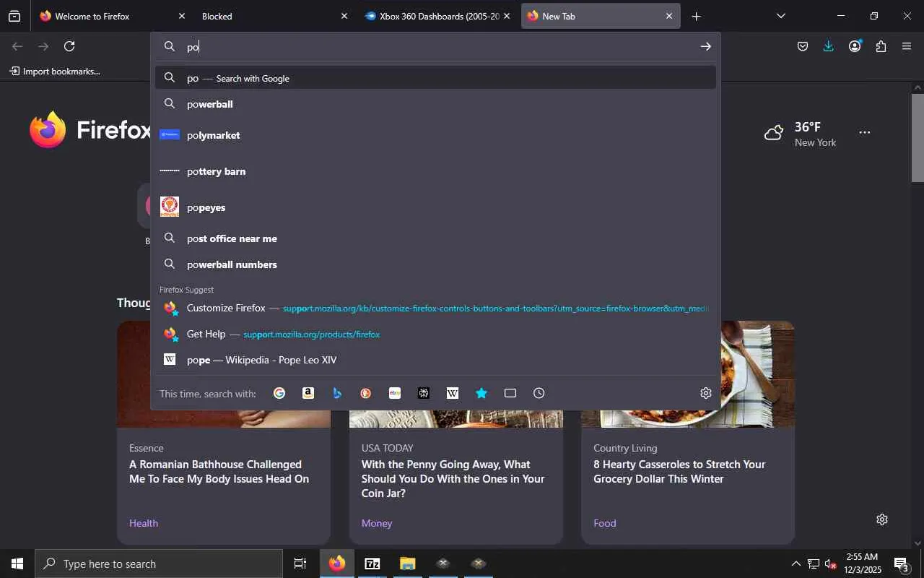This screenshot has height=578, width=924.
Task: Switch to Xbox 360 Dashboards tab
Action: [437, 16]
